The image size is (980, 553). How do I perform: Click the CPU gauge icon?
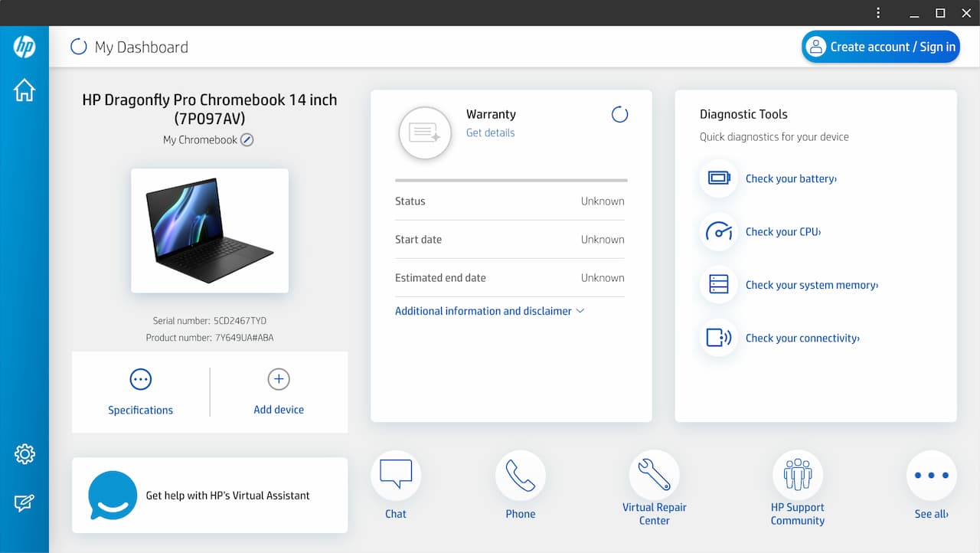coord(719,231)
